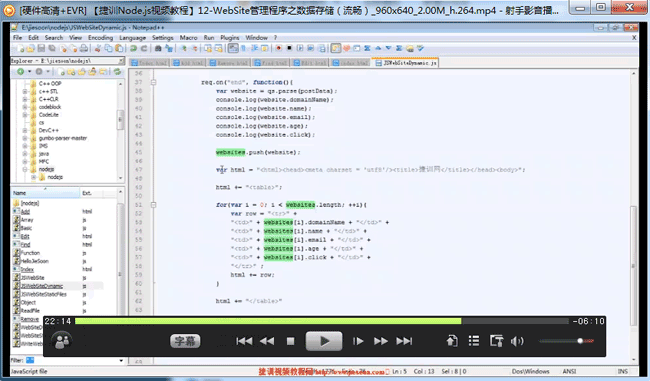Click the green video progress bar
The height and width of the screenshot is (381, 650).
tap(268, 321)
